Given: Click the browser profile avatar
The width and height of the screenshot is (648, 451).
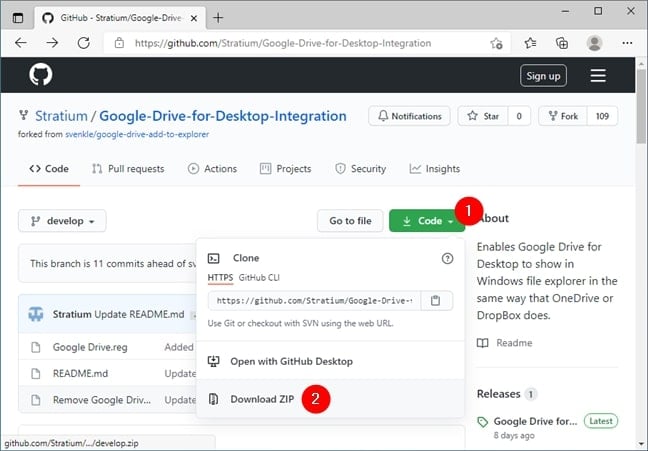Looking at the screenshot, I should 594,43.
